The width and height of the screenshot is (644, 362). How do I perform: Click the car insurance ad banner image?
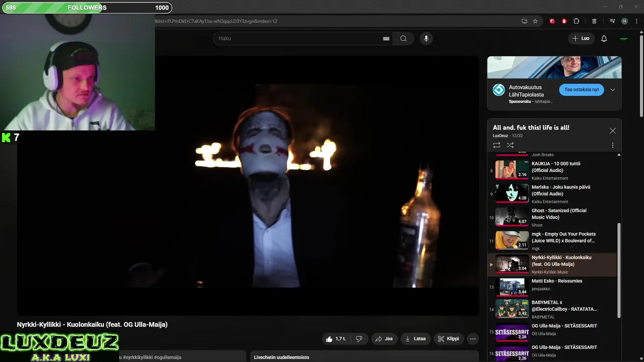[x=554, y=67]
